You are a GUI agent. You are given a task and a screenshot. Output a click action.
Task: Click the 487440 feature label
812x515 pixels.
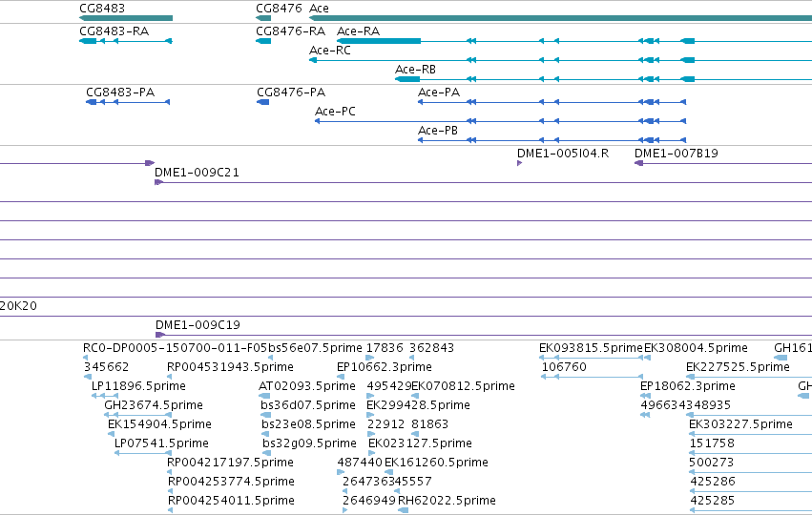coord(360,463)
